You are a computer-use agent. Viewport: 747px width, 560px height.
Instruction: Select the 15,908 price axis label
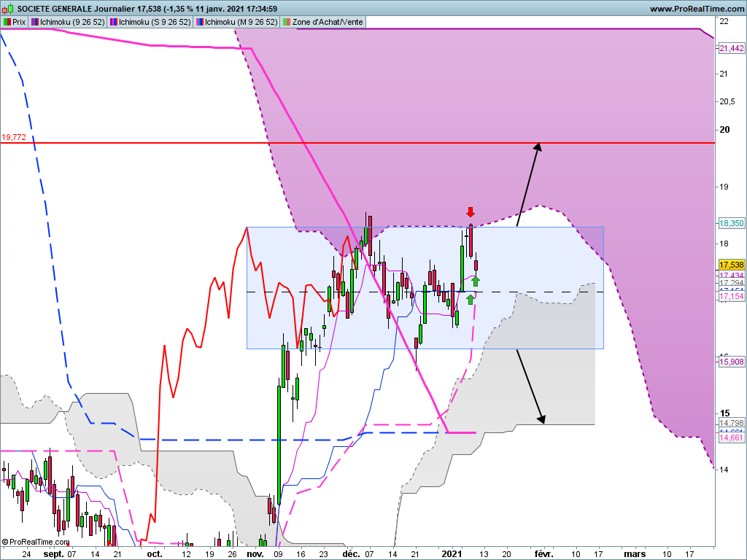731,362
